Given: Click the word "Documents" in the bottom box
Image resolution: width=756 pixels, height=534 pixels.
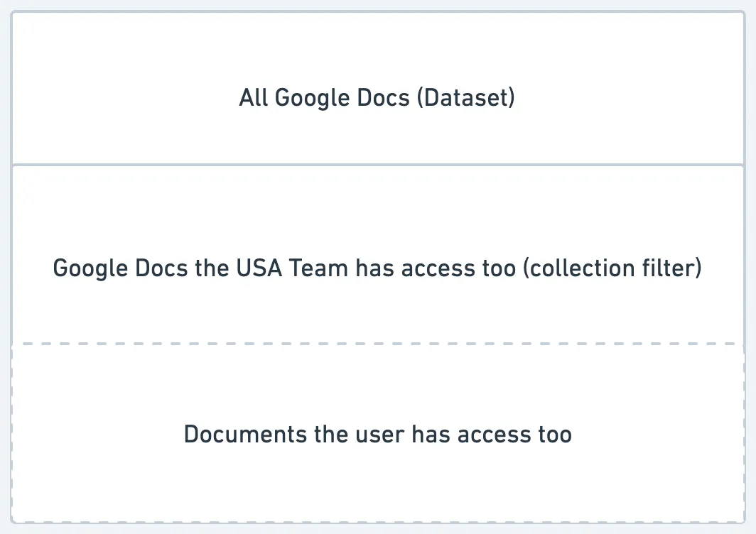Looking at the screenshot, I should click(245, 435).
